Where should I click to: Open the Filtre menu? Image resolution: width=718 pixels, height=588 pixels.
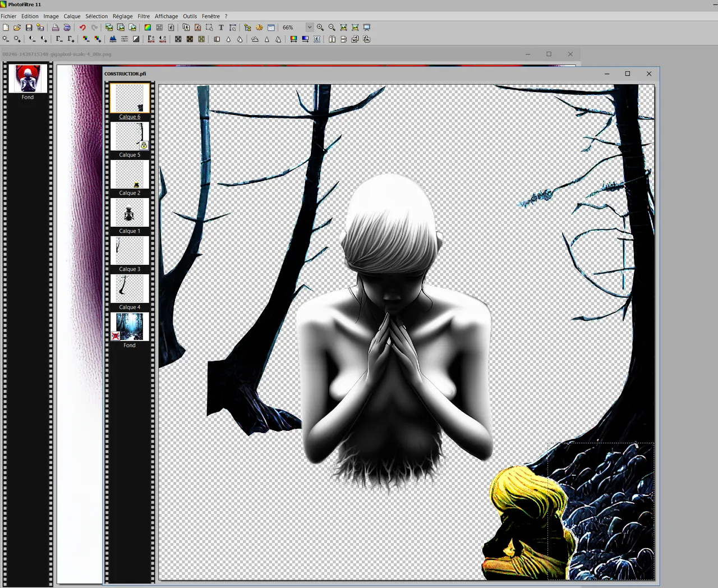coord(144,16)
